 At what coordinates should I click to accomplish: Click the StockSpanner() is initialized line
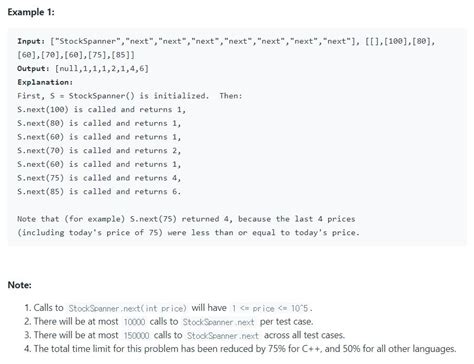point(130,96)
